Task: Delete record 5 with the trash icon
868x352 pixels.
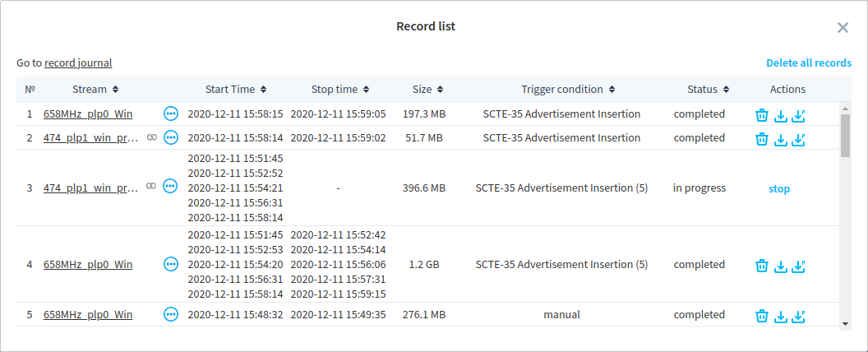Action: click(x=762, y=316)
